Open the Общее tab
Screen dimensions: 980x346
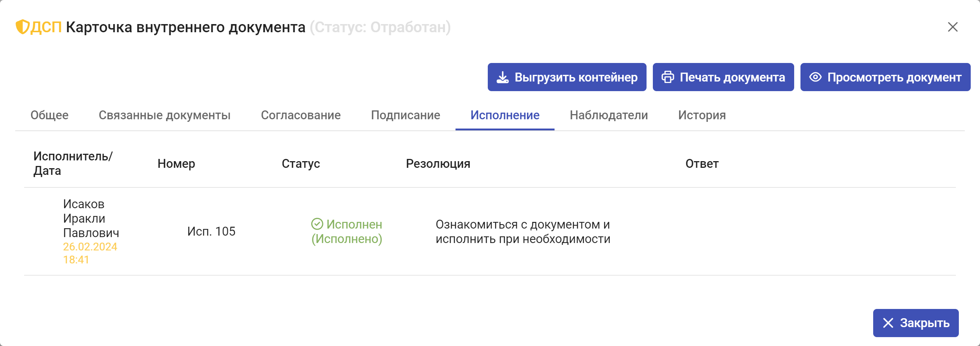tap(49, 115)
